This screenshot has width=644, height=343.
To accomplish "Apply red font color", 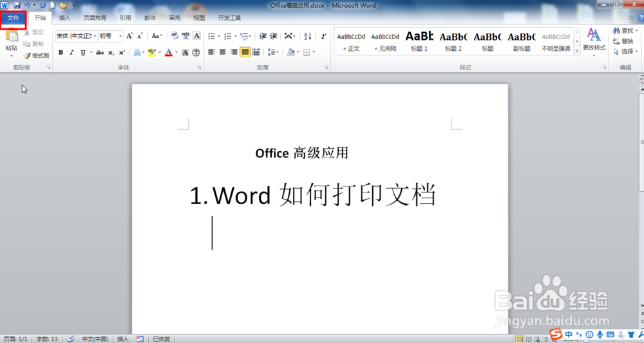I will [x=168, y=53].
